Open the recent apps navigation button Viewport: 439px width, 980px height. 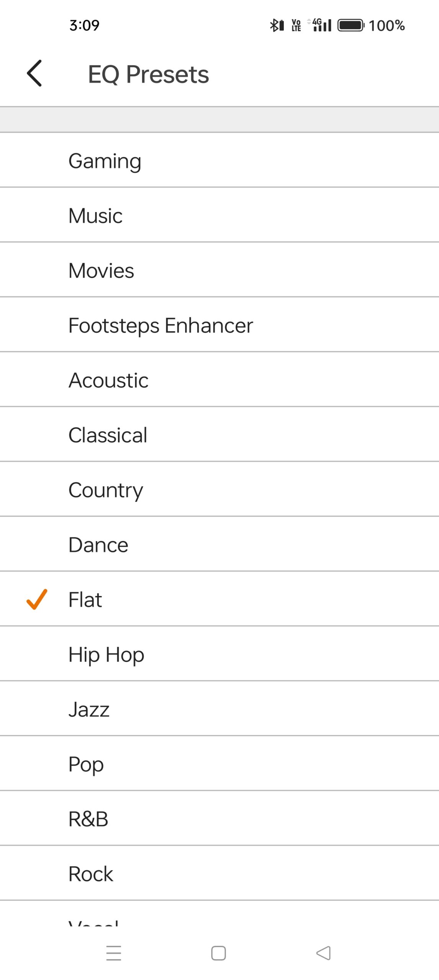pyautogui.click(x=113, y=953)
